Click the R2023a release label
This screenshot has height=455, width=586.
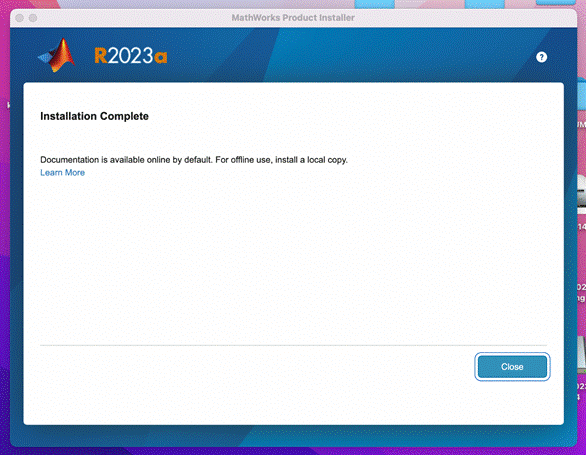130,56
